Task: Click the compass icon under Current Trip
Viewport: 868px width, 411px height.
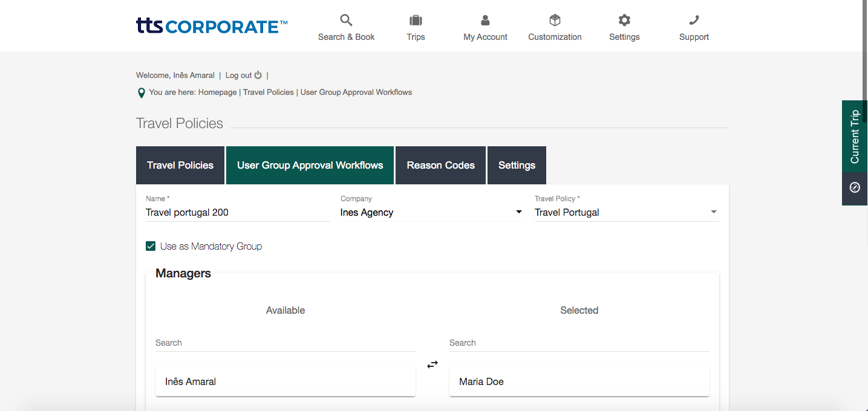Action: click(x=855, y=187)
